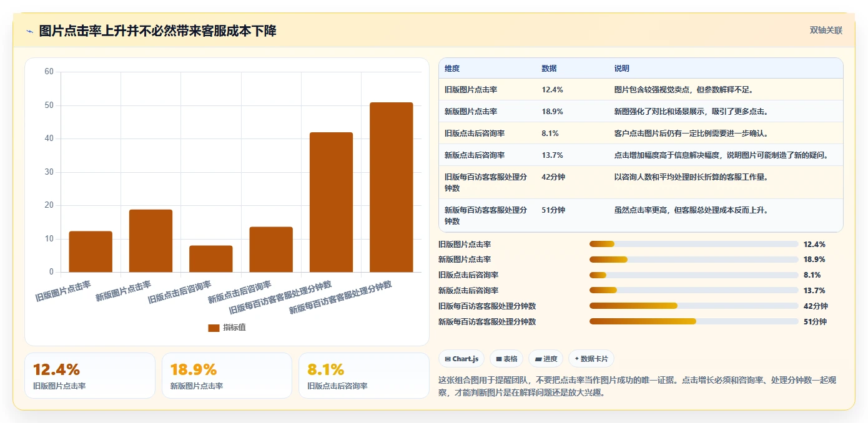Screen dimensions: 868x423
Task: Click the 12.4% data card
Action: (x=90, y=376)
